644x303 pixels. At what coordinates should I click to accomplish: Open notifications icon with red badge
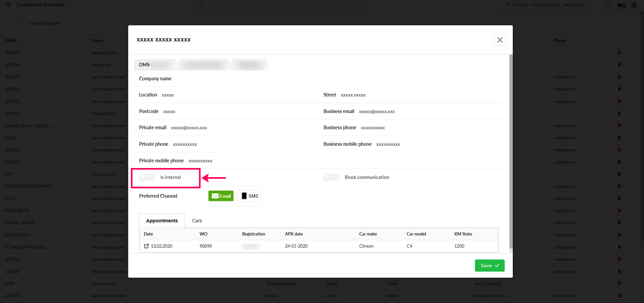(x=621, y=5)
